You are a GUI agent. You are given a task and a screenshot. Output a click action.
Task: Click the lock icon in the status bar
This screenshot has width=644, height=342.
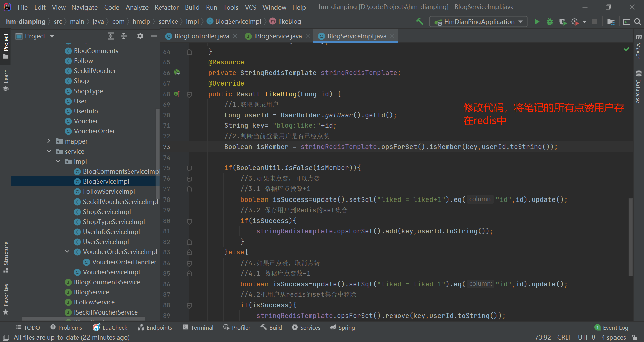[x=634, y=337]
